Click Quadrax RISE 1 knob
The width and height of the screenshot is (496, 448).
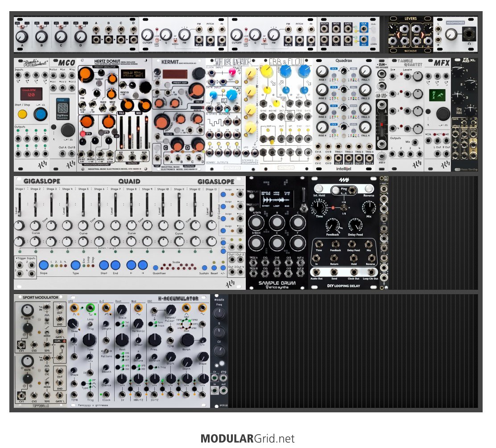322,71
